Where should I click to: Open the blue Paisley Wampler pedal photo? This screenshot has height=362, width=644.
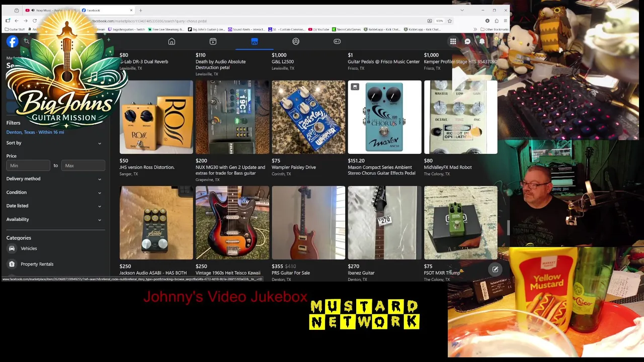point(308,117)
